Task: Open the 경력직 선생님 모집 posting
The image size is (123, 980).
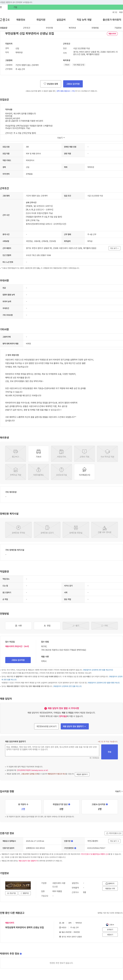Action: (x=24, y=928)
